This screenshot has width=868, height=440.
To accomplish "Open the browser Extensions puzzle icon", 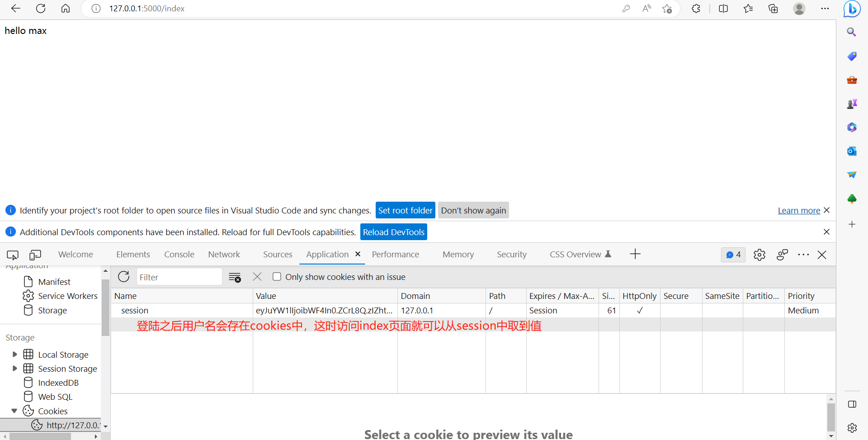I will [x=696, y=9].
